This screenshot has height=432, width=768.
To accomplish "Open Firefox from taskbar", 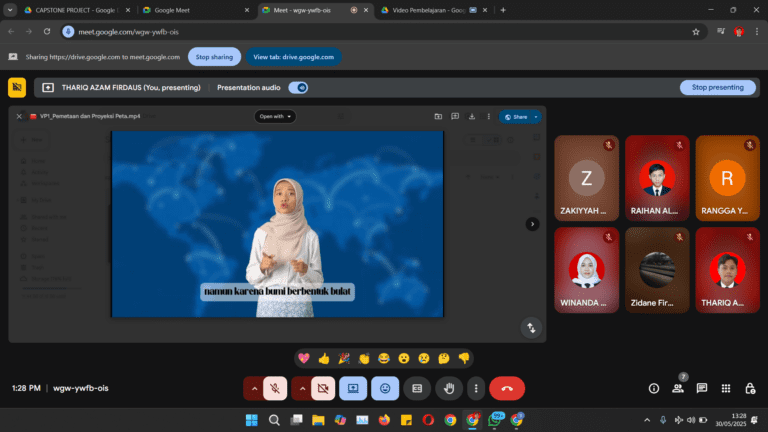I will [x=384, y=420].
